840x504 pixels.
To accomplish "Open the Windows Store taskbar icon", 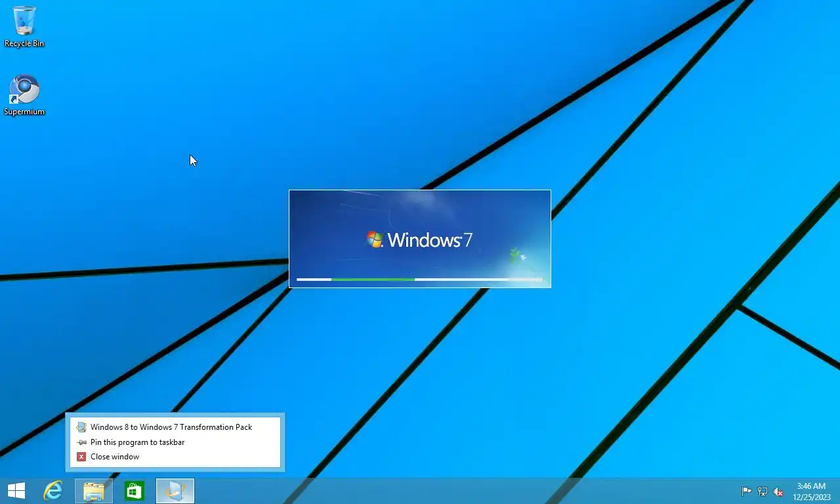I will point(135,491).
